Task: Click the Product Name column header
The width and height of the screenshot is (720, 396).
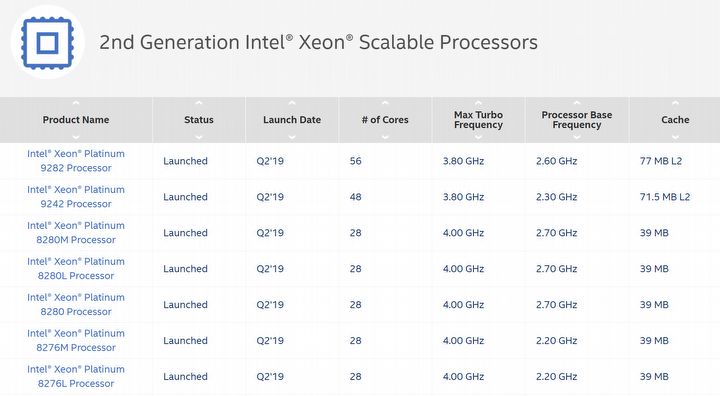Action: point(76,120)
